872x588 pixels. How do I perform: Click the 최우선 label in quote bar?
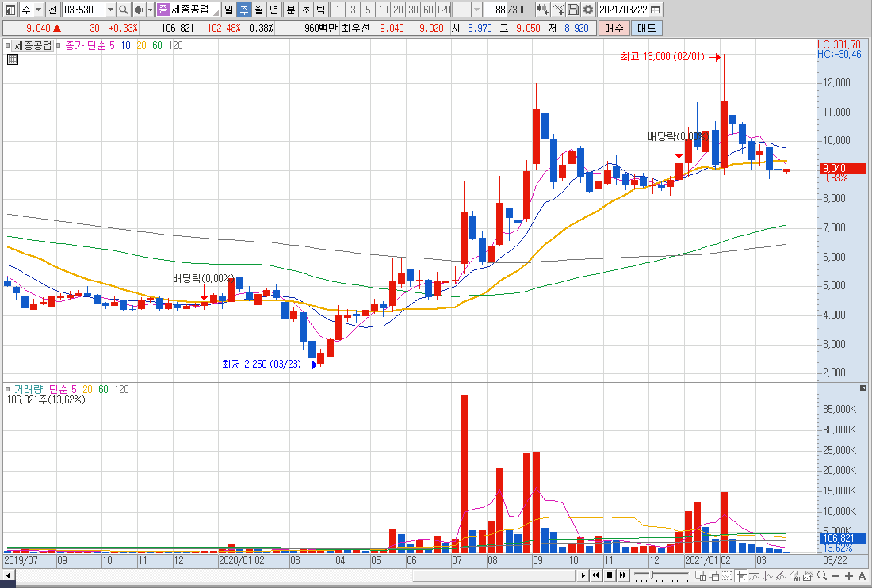click(355, 28)
